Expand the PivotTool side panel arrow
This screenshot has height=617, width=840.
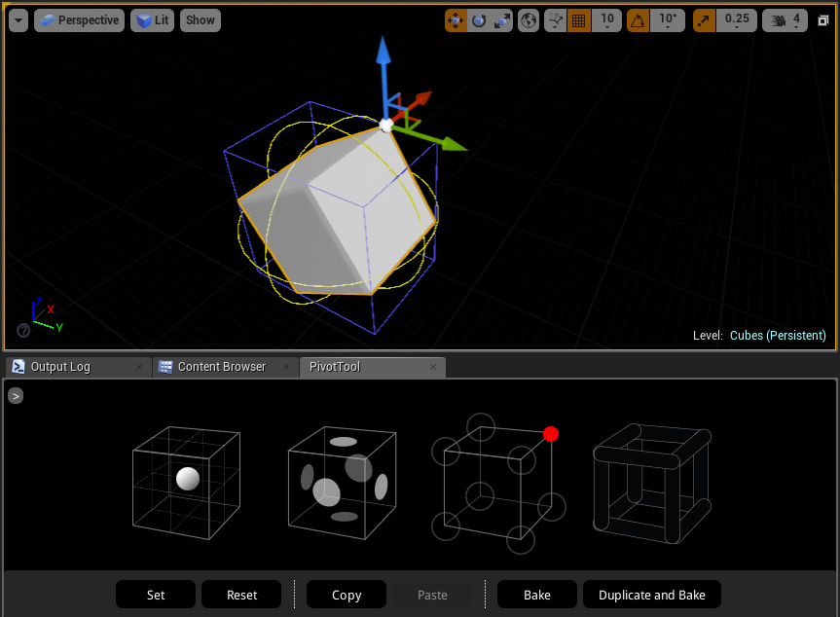click(15, 395)
